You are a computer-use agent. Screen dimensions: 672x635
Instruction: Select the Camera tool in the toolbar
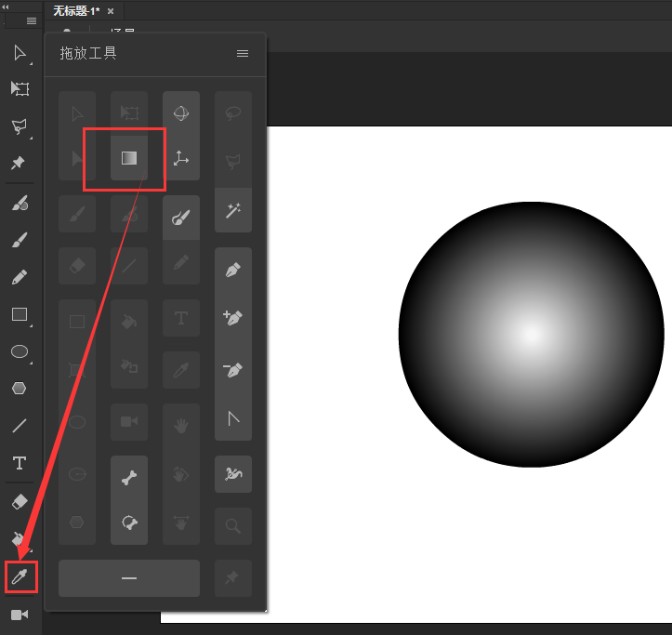tap(20, 615)
